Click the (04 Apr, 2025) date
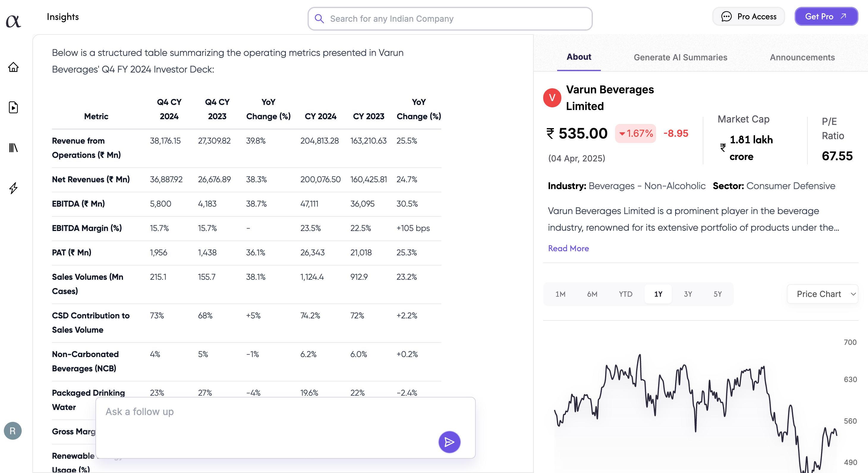Screen dimensions: 868x473 576,158
